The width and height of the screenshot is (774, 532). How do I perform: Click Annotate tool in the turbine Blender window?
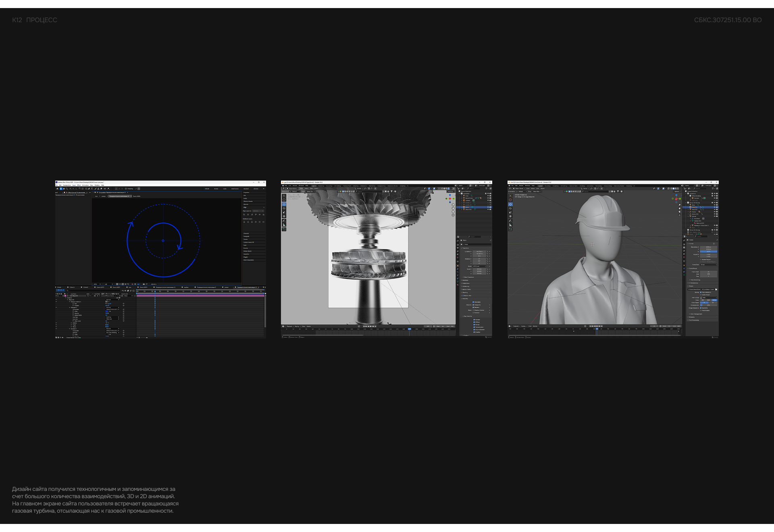point(284,221)
